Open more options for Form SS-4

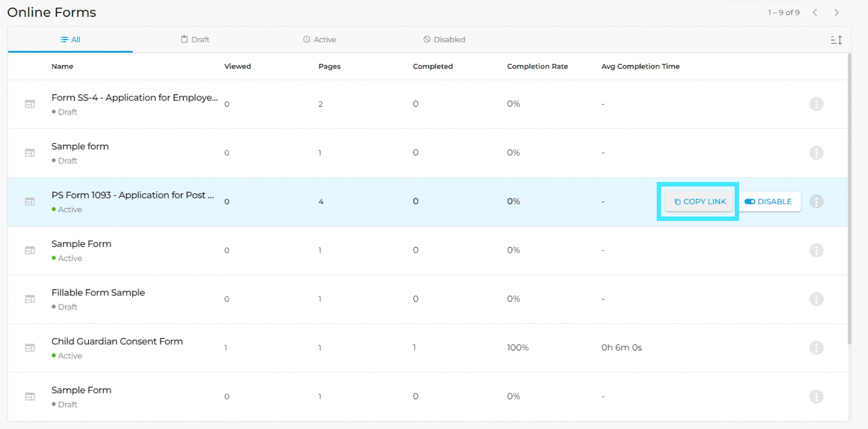[x=816, y=104]
